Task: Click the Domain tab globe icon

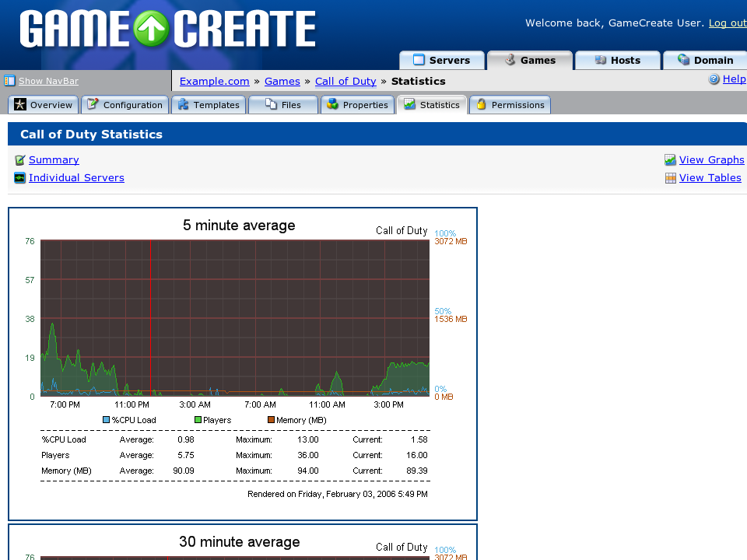Action: tap(684, 60)
